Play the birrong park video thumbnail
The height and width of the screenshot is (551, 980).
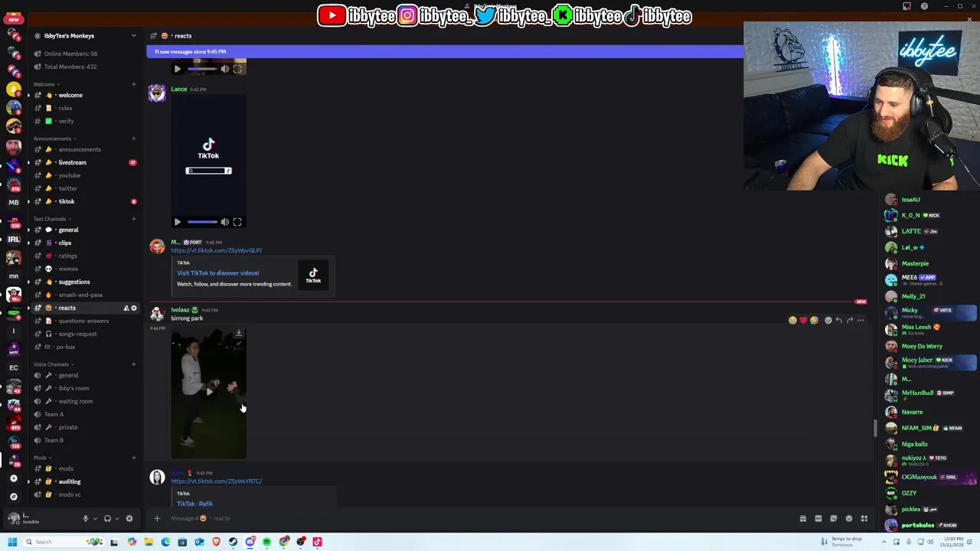click(209, 392)
